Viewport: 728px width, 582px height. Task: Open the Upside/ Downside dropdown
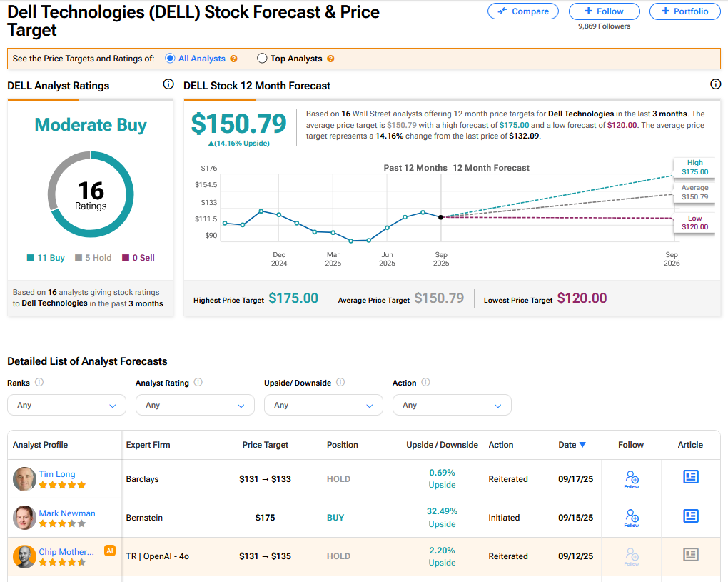tap(323, 405)
